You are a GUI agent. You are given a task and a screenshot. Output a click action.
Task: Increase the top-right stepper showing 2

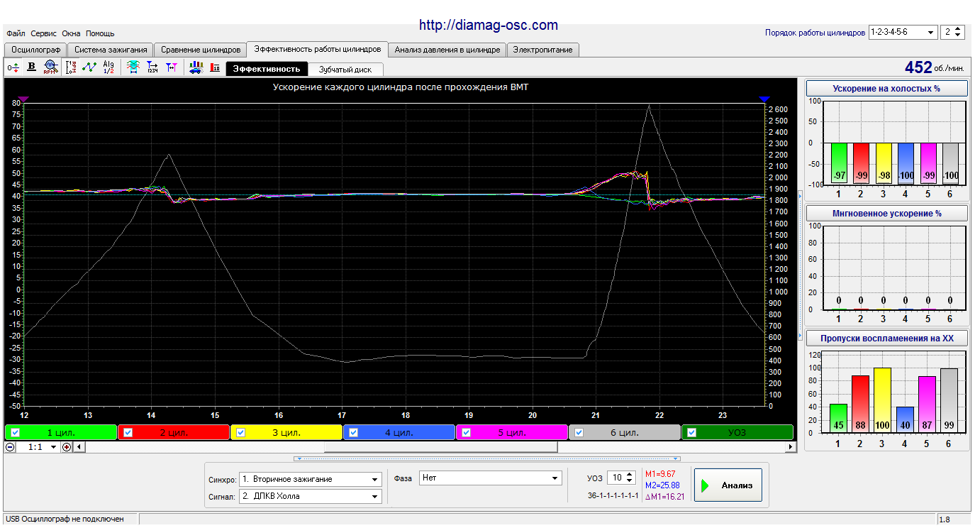point(959,29)
